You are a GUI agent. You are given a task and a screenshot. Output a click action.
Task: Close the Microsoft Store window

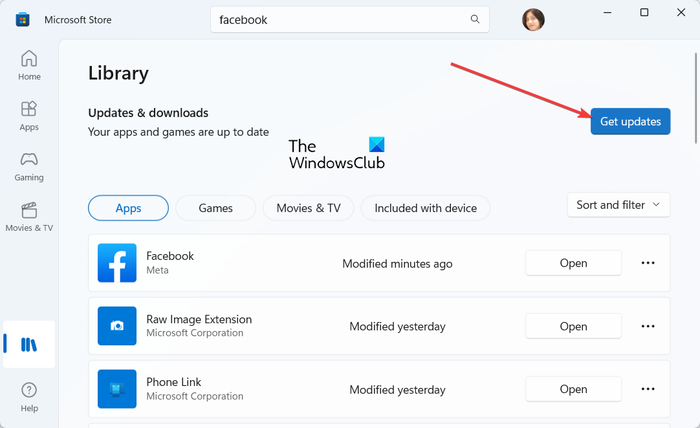[x=681, y=12]
